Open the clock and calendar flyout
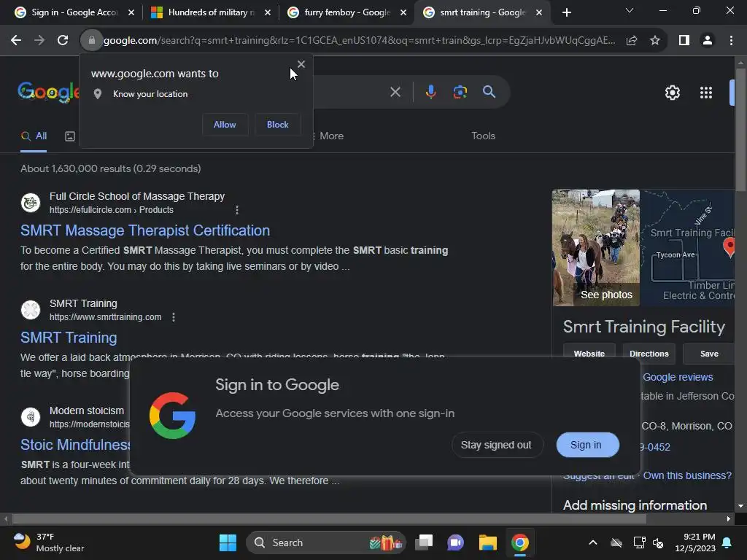747x560 pixels. (695, 542)
